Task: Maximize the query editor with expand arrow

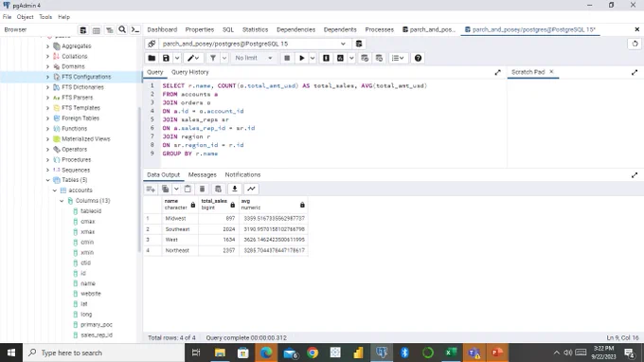Action: click(498, 72)
